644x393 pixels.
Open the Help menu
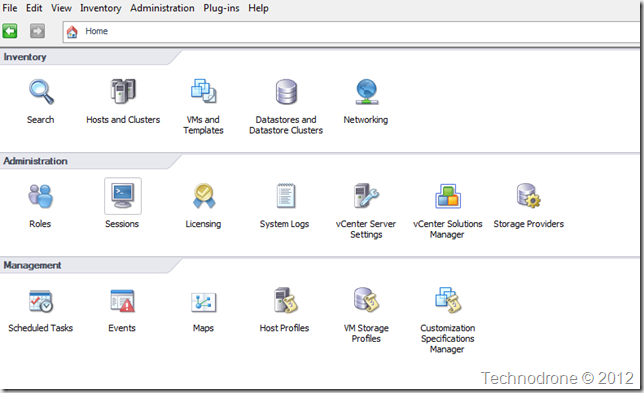coord(258,8)
